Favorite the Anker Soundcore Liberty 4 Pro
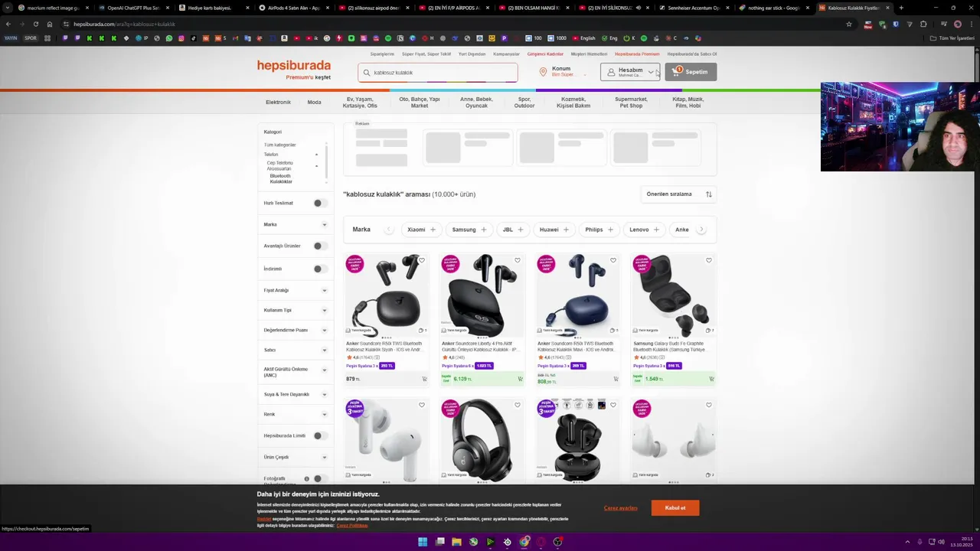The width and height of the screenshot is (980, 551). click(518, 260)
